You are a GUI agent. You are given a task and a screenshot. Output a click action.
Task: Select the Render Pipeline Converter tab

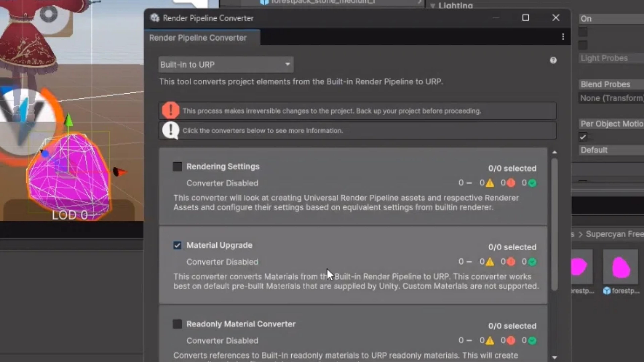(202, 38)
